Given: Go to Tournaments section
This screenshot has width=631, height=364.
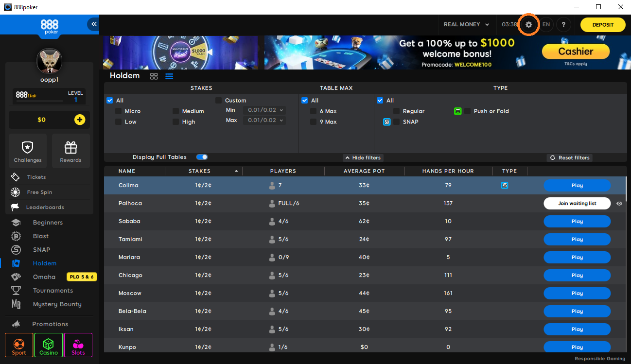Looking at the screenshot, I should coord(53,291).
